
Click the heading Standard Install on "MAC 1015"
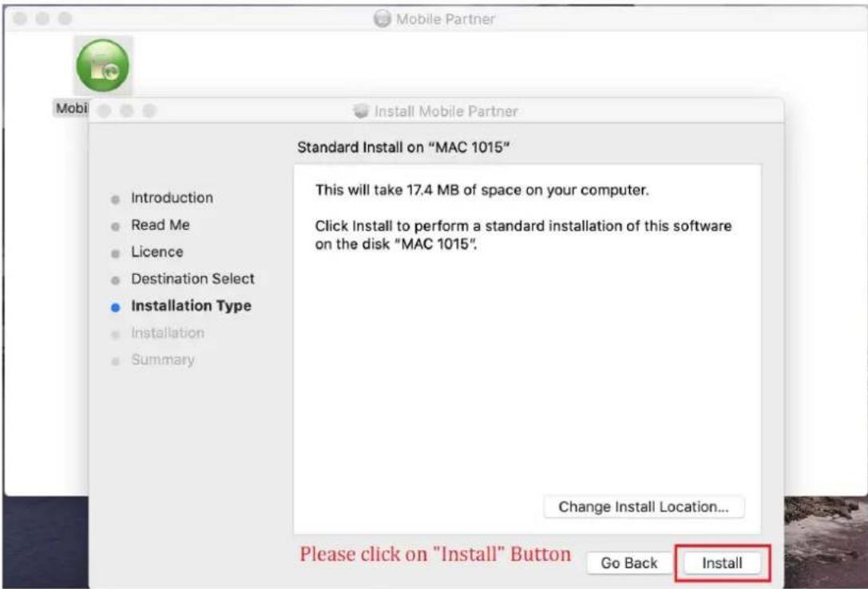403,148
